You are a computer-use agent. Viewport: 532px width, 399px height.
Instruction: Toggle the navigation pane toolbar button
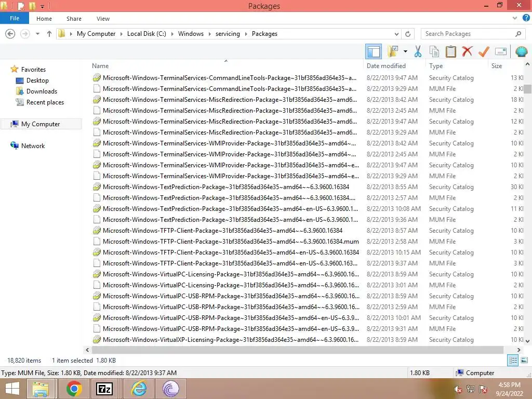374,51
